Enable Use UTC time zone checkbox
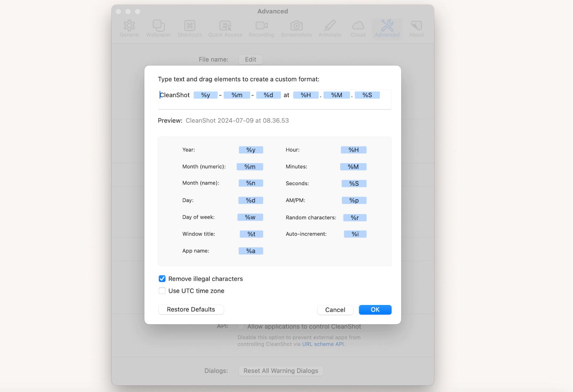 pos(162,291)
